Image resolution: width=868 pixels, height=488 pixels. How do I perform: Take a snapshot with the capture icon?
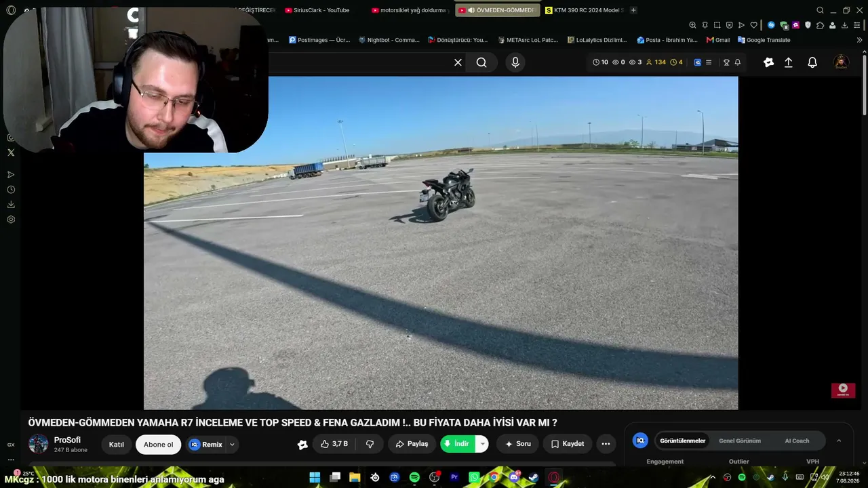click(x=717, y=25)
